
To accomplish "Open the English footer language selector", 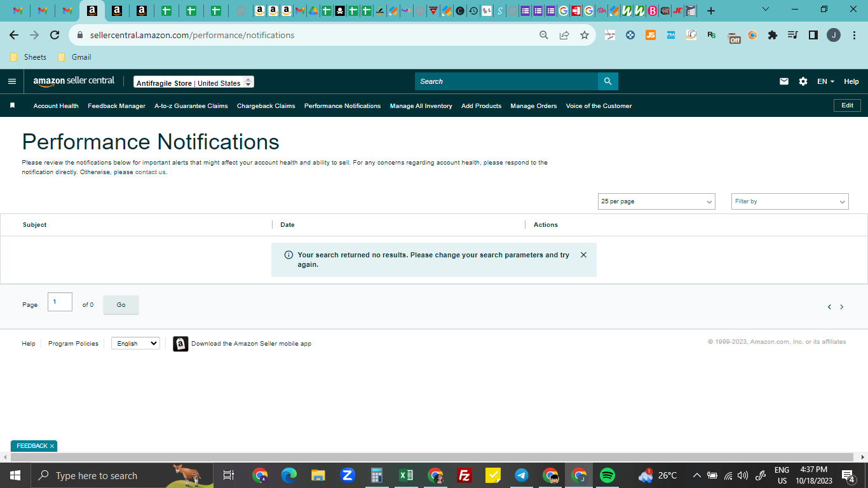I will click(135, 343).
